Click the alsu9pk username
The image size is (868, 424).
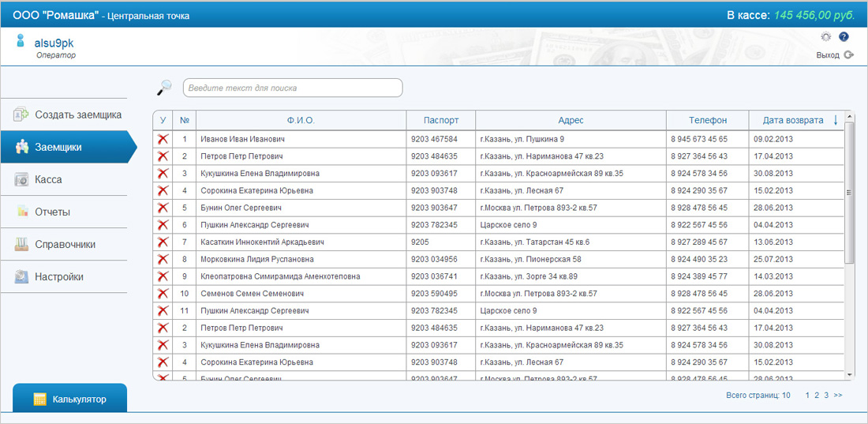[54, 43]
